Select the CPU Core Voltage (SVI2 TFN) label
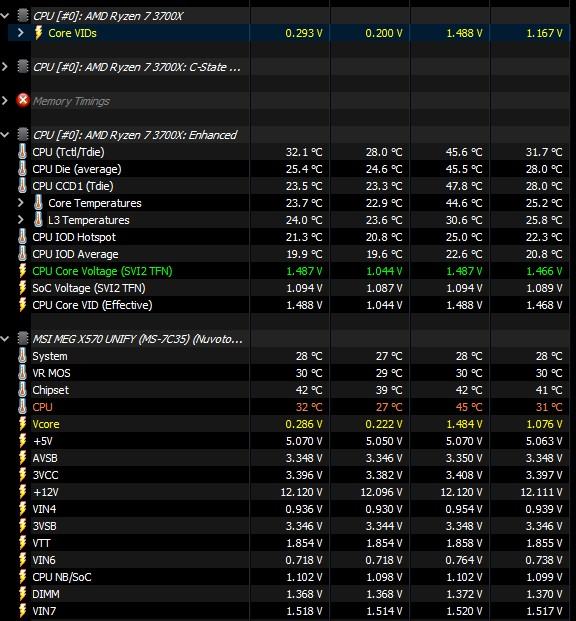Screen dimensions: 576x621 click(102, 271)
